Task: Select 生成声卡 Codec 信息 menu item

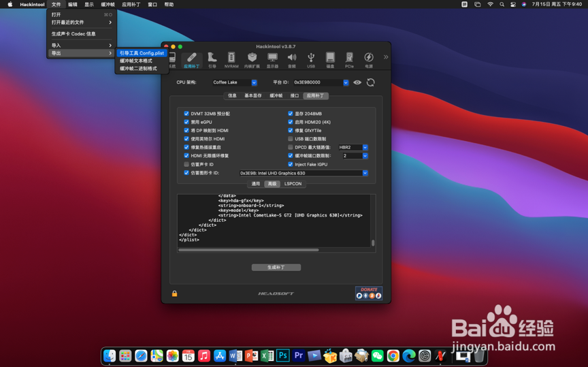Action: [82, 34]
